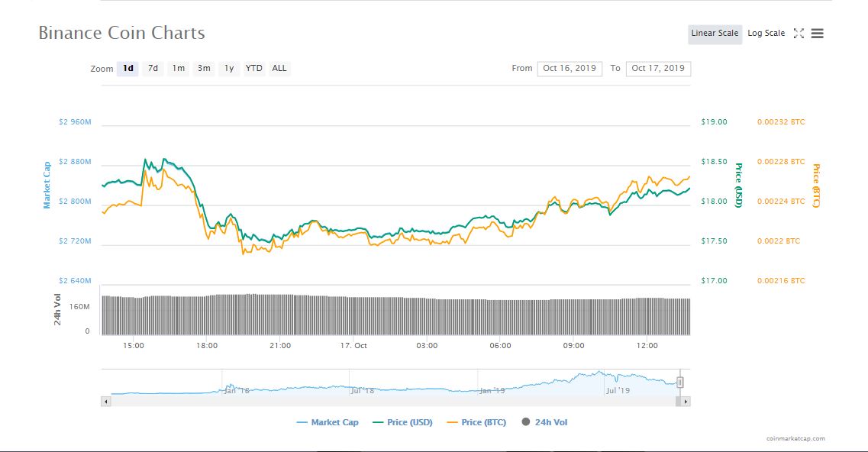Toggle the 24h Vol series legend
868x452 pixels.
(545, 422)
